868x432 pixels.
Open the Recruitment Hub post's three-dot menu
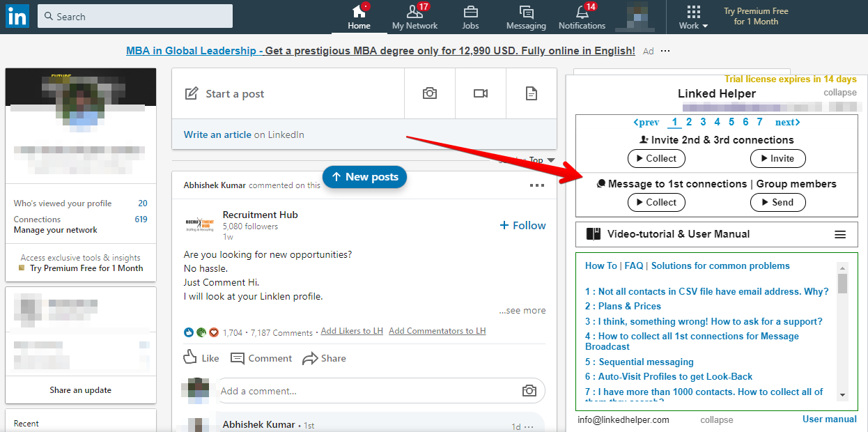[x=537, y=186]
